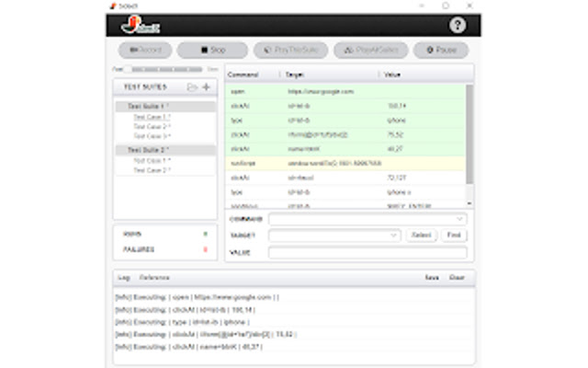Save the log output
Image resolution: width=588 pixels, height=368 pixels.
(432, 278)
